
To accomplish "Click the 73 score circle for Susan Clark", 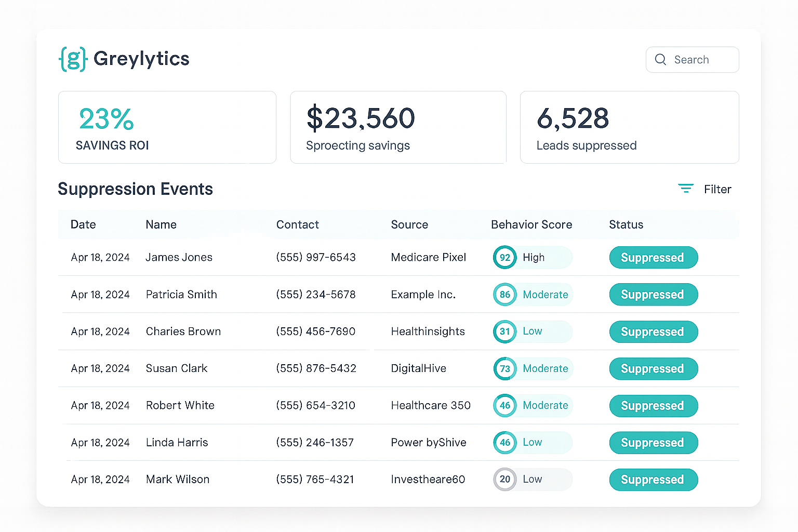I will click(504, 369).
